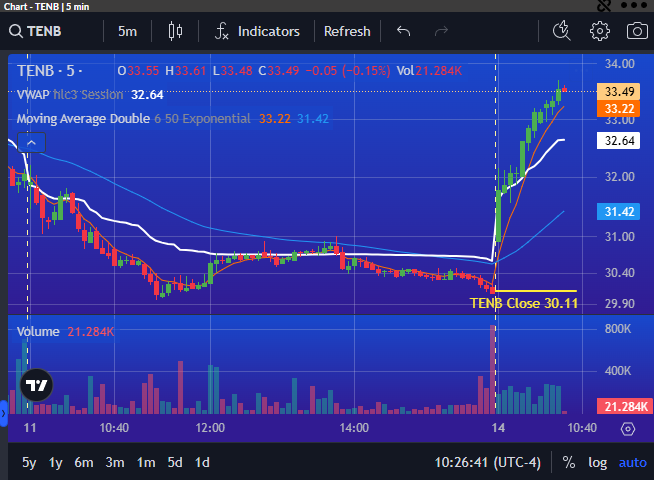Click the Volume indicator legend

(38, 332)
